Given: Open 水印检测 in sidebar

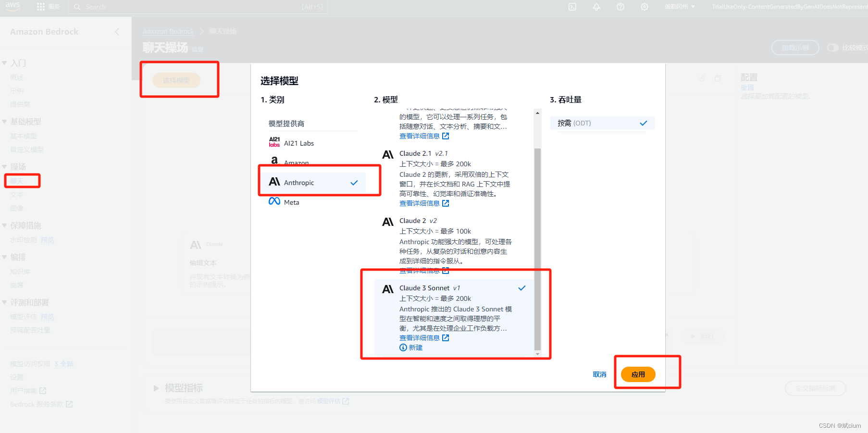Looking at the screenshot, I should pyautogui.click(x=24, y=240).
